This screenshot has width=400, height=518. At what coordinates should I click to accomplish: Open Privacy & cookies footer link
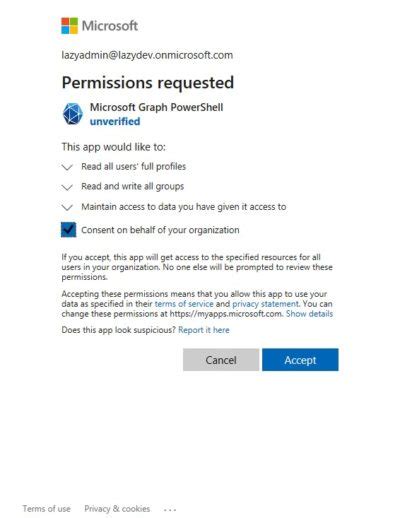[117, 509]
